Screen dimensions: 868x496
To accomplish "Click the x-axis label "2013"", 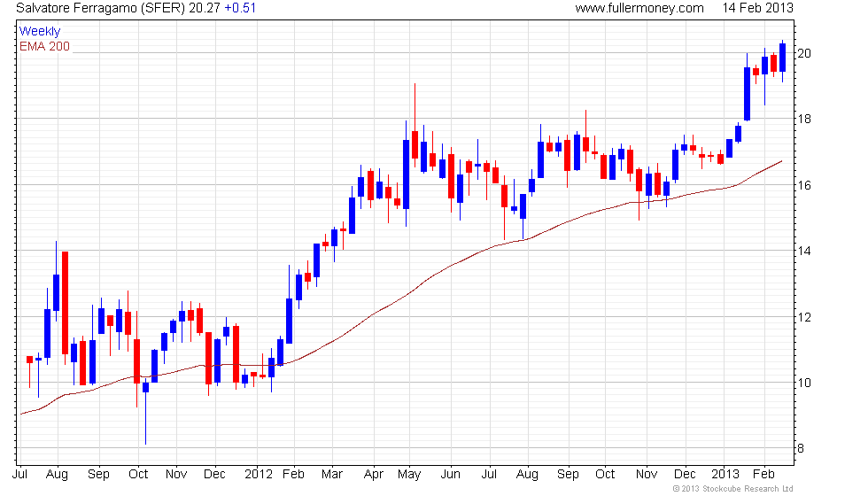I will click(725, 475).
